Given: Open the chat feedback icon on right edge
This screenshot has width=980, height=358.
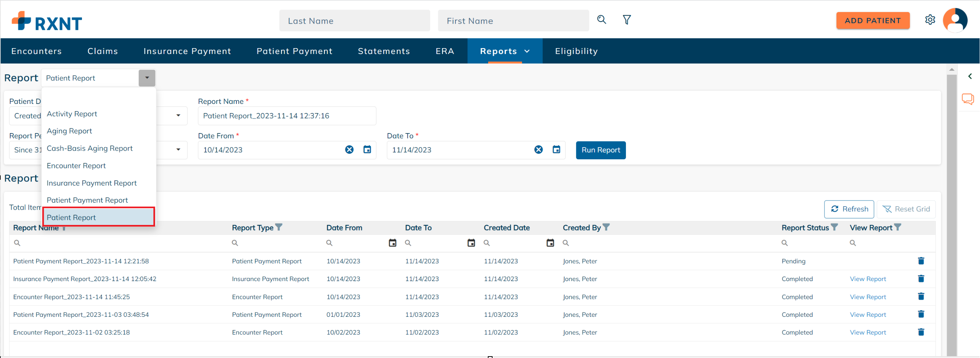Looking at the screenshot, I should click(968, 99).
